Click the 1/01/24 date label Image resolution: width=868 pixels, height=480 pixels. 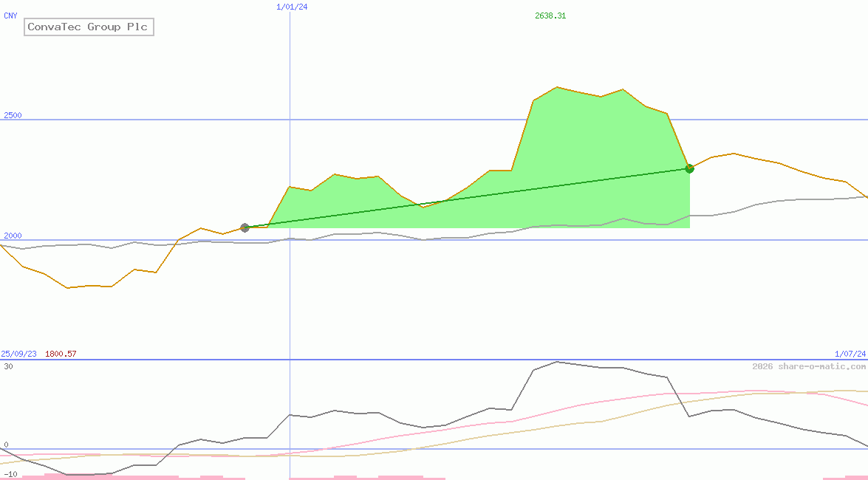coord(292,7)
